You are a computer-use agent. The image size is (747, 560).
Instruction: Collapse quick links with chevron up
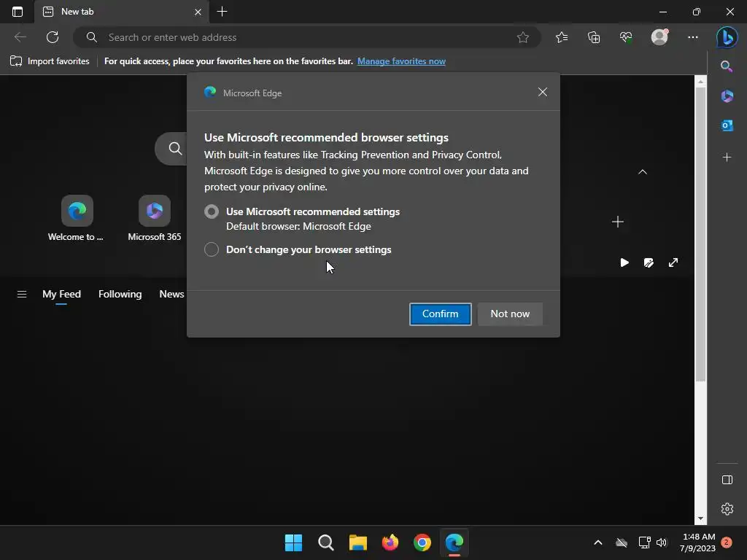tap(643, 172)
